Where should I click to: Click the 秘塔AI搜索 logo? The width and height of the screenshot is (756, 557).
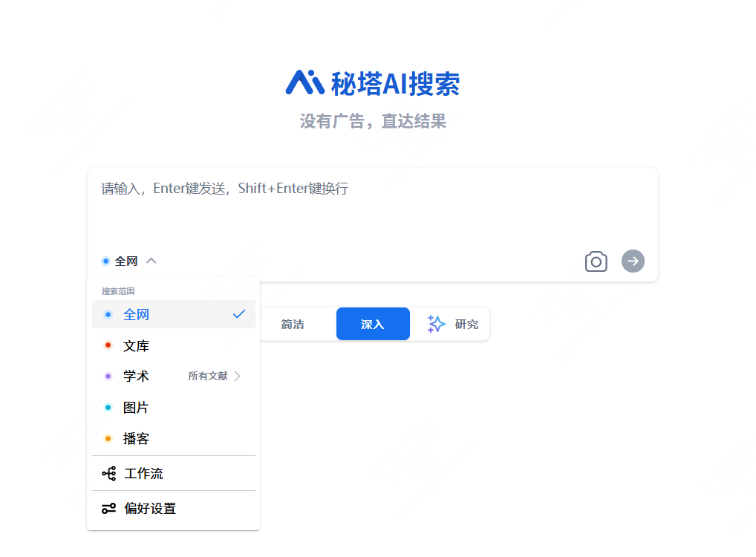point(372,83)
